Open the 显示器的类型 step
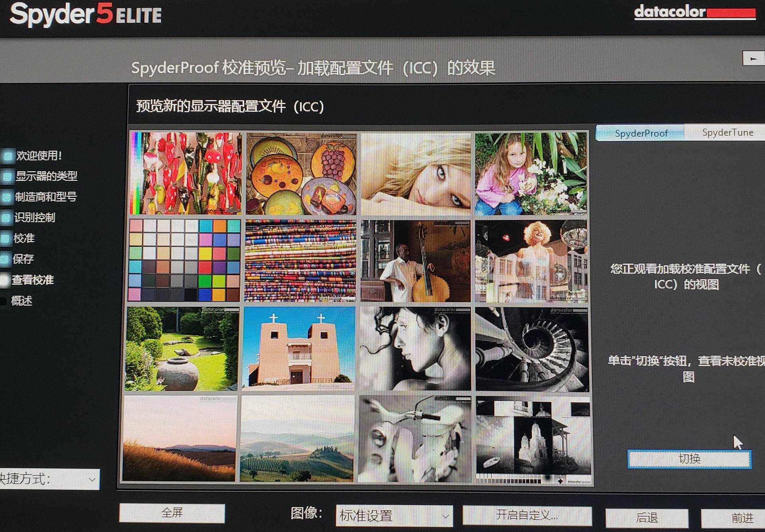 (46, 176)
